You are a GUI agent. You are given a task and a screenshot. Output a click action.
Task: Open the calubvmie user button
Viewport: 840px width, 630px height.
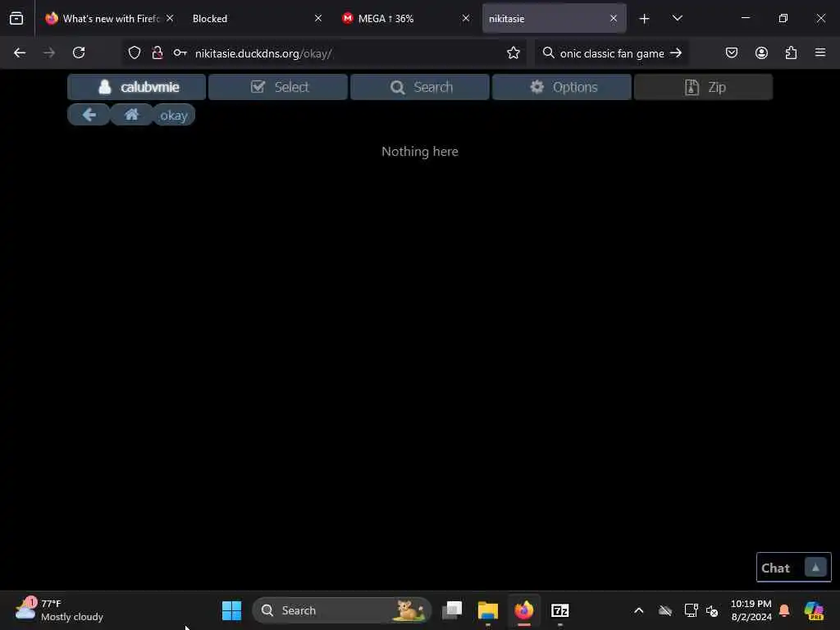(x=137, y=87)
